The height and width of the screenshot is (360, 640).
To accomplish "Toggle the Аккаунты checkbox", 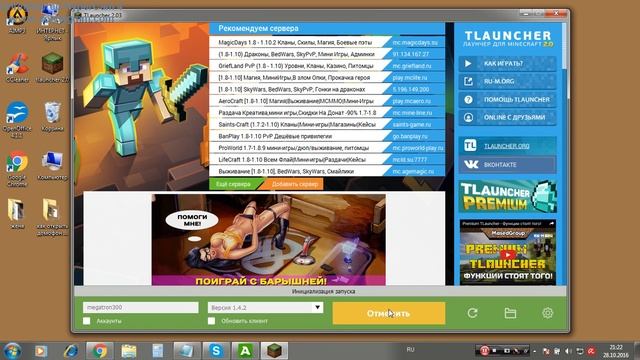I will tap(87, 321).
